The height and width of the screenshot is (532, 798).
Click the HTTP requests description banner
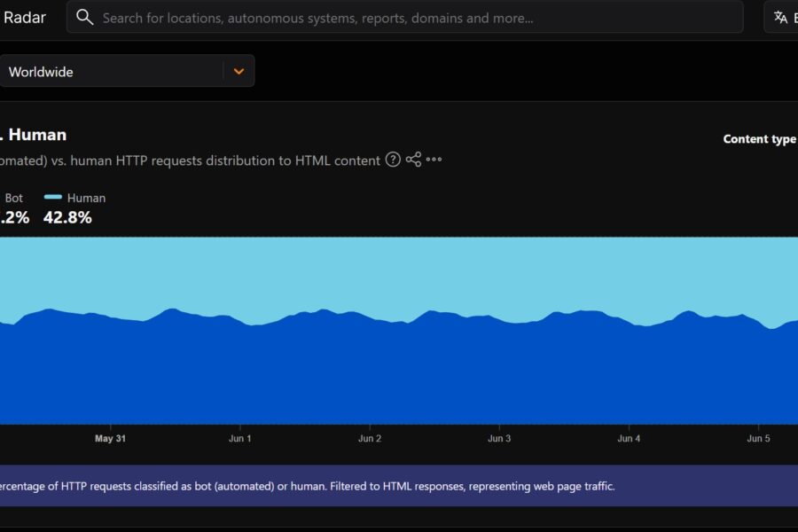(399, 486)
